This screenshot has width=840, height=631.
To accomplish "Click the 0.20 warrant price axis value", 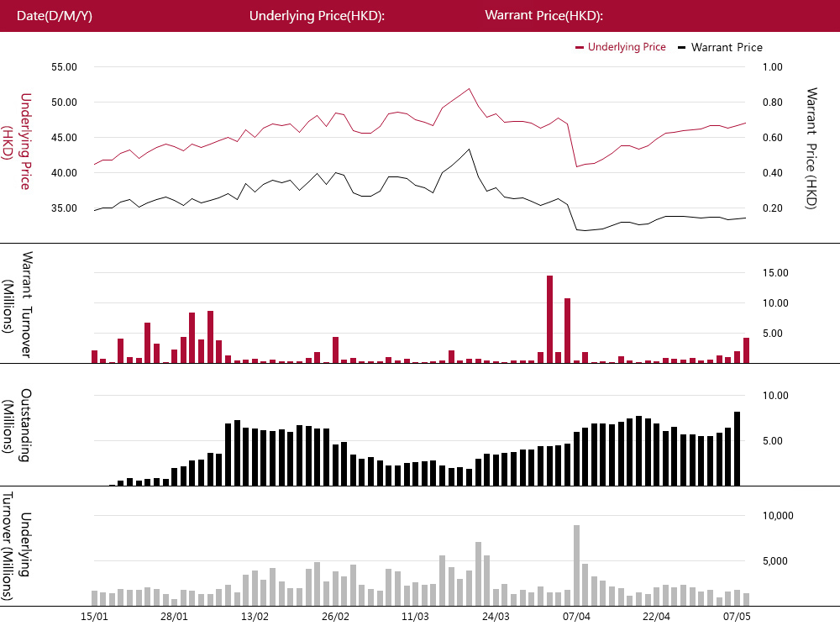I will (773, 208).
